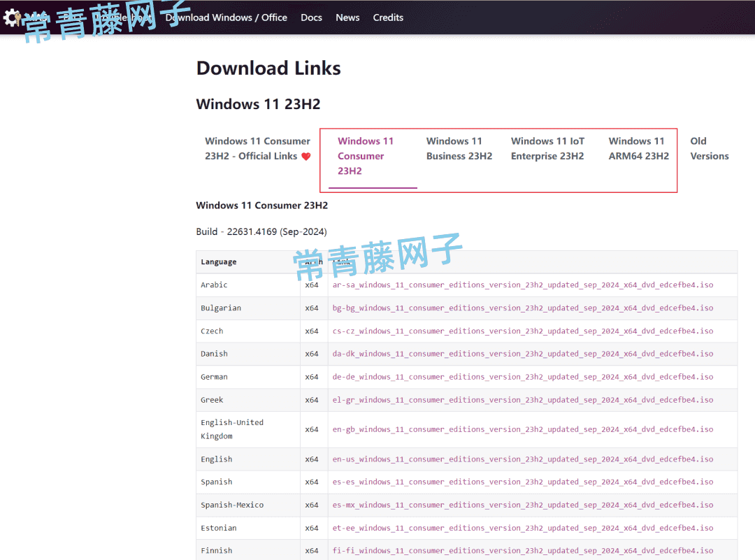
Task: Click the Build 22631.4169 (Sep-2024) text
Action: pyautogui.click(x=261, y=231)
